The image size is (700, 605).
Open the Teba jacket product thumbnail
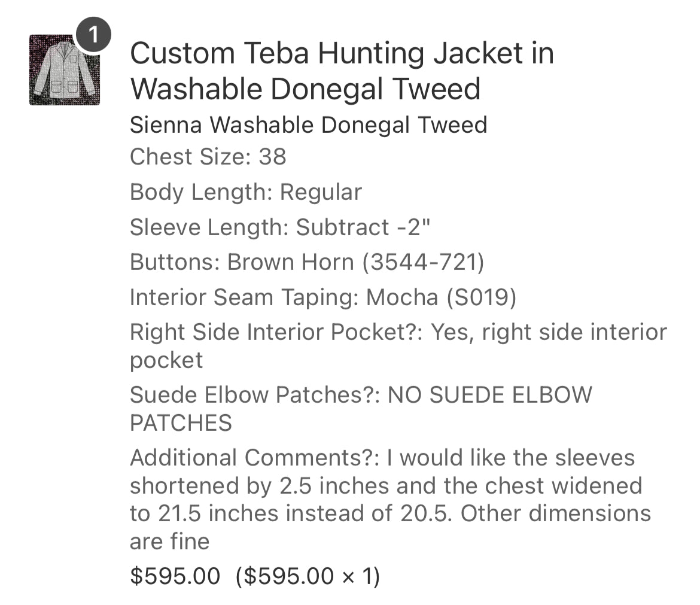coord(65,70)
